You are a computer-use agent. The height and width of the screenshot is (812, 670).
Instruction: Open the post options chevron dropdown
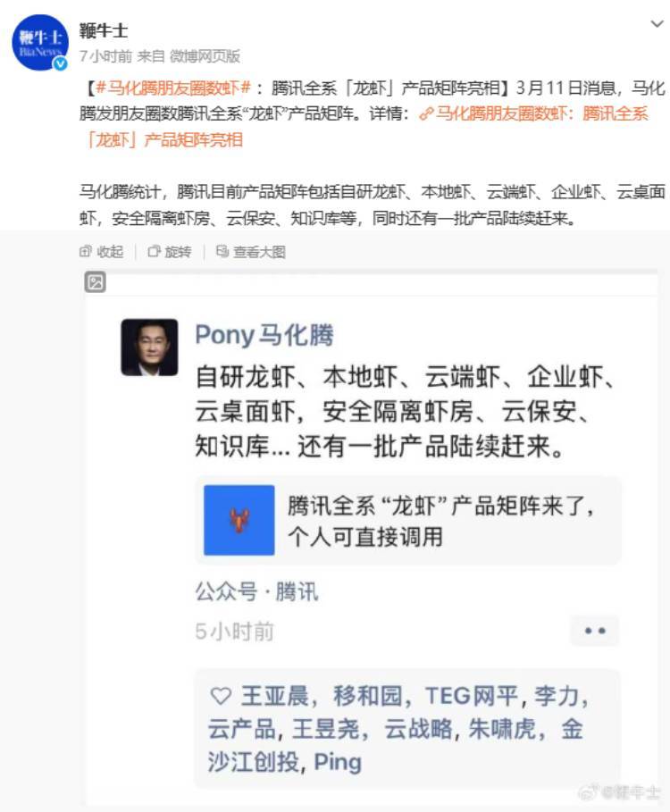click(x=657, y=24)
